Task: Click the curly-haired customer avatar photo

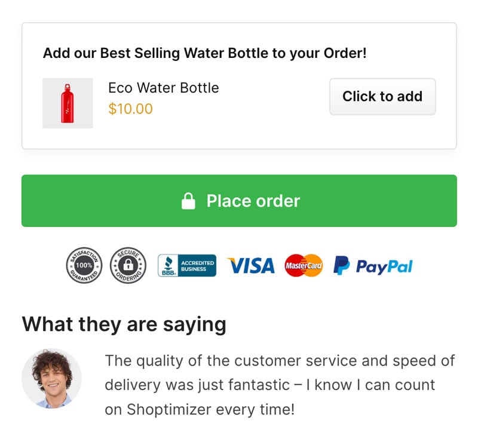Action: point(51,379)
